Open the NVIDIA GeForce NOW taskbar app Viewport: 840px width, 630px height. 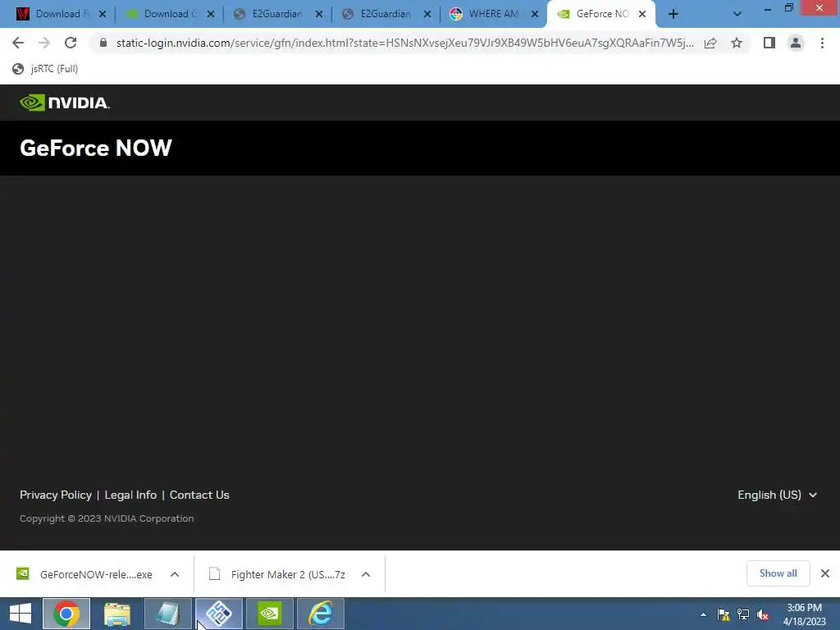(x=269, y=614)
